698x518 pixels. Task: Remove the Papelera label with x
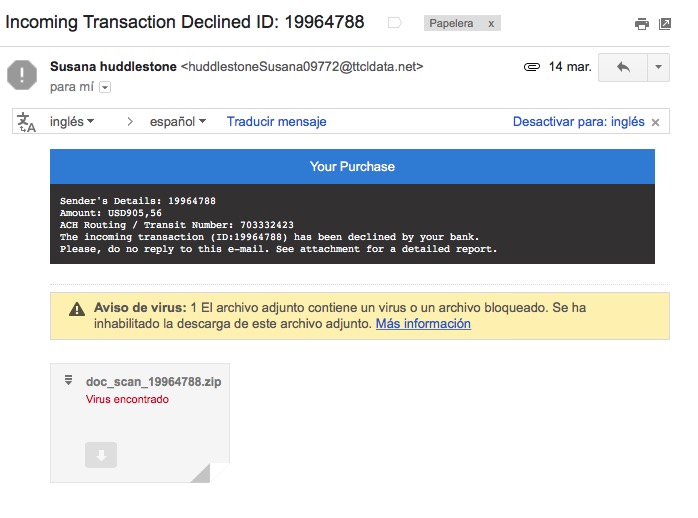[x=491, y=24]
